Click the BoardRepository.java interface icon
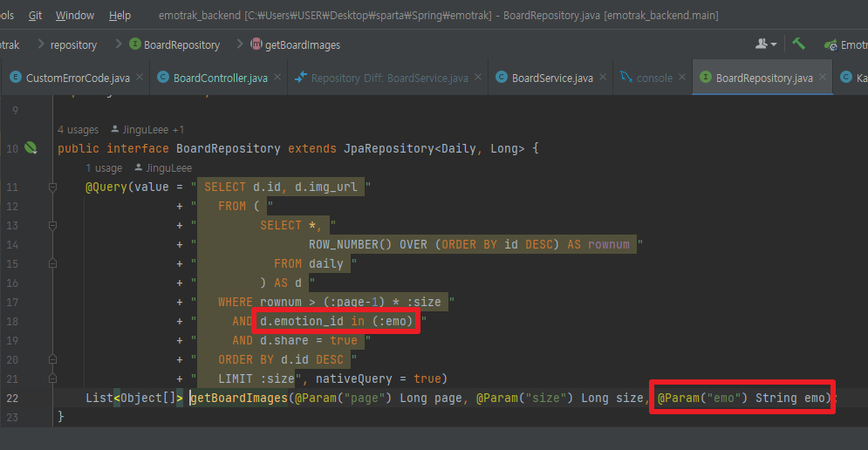The height and width of the screenshot is (450, 868). click(705, 77)
